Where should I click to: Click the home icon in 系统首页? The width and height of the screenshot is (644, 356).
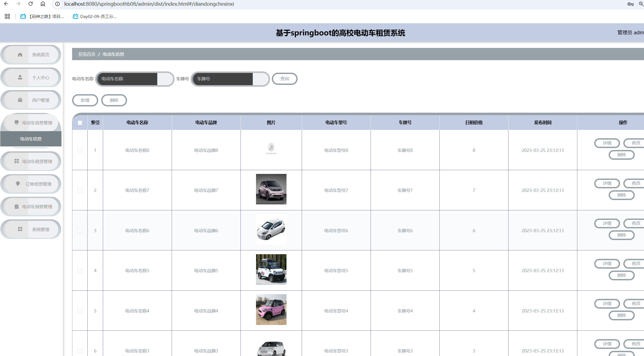[x=20, y=55]
